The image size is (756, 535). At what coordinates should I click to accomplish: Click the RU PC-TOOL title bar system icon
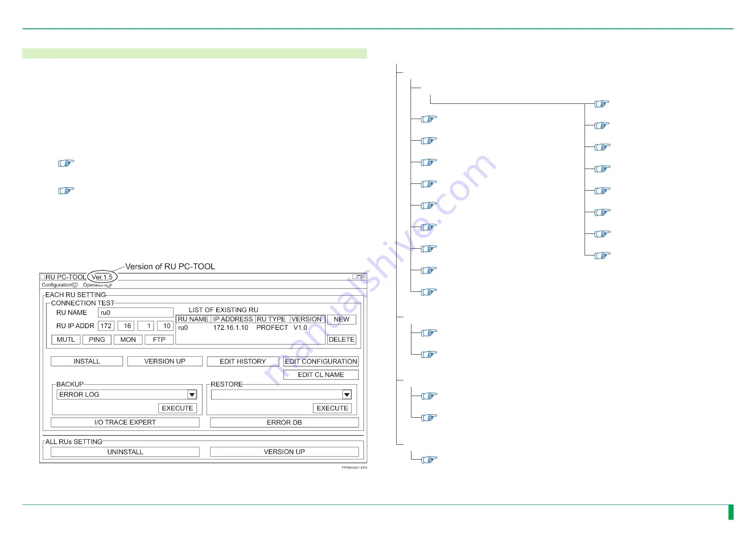click(x=42, y=277)
